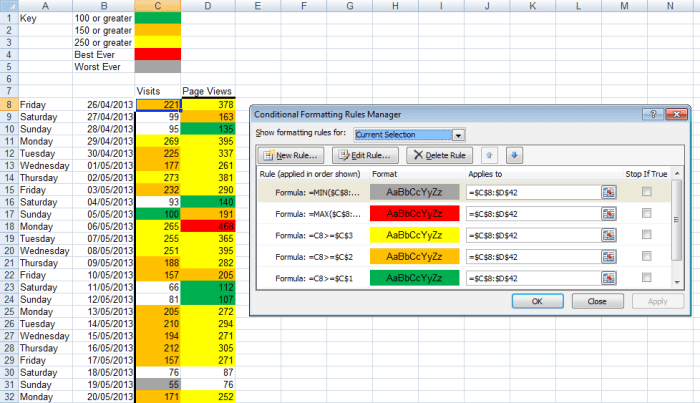The image size is (700, 403).
Task: Check Stop If True for MAX rule
Action: pos(647,213)
